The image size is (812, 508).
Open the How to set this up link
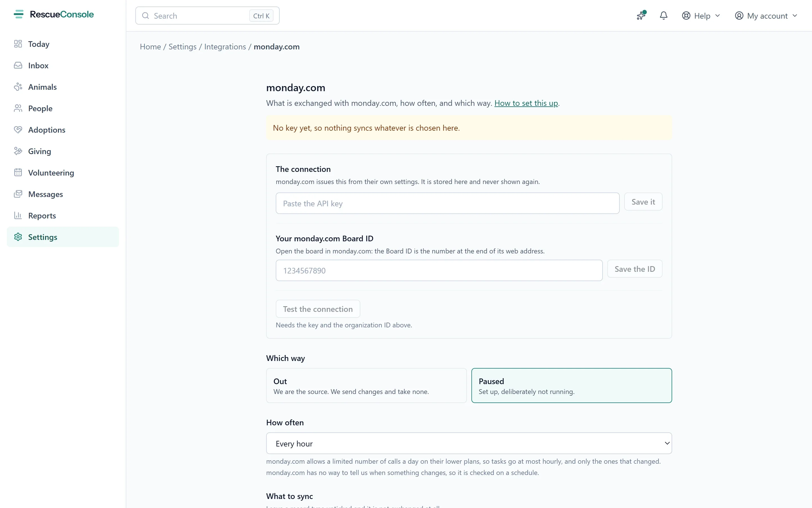(526, 103)
